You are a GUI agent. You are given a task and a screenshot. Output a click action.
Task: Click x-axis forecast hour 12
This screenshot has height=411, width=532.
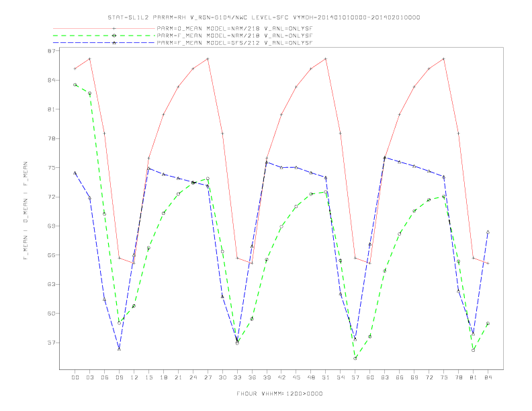134,377
